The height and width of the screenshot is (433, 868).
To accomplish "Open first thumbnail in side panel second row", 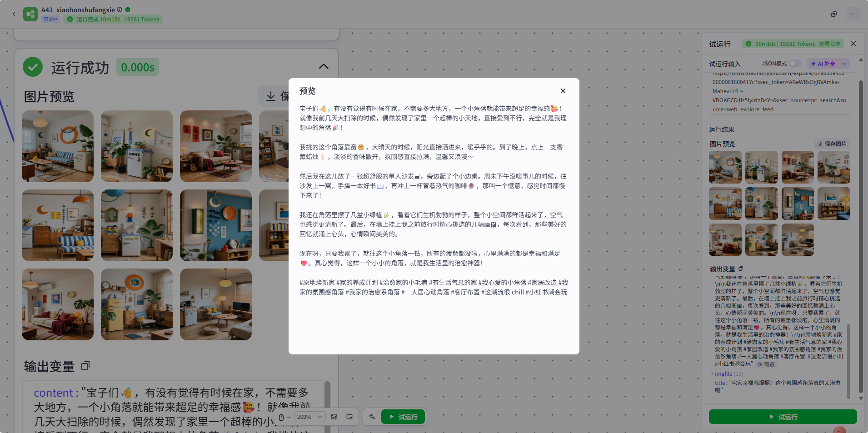I will [x=725, y=204].
